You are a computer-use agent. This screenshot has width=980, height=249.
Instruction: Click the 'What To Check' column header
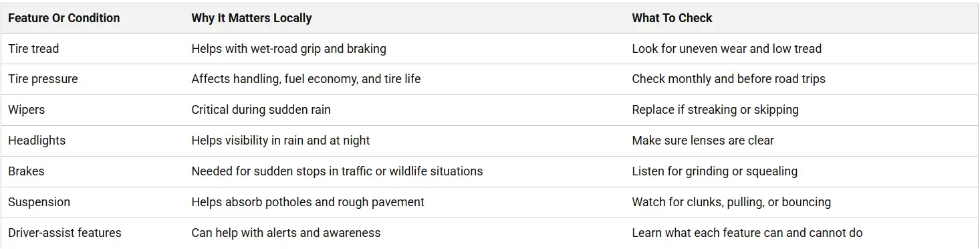click(672, 18)
